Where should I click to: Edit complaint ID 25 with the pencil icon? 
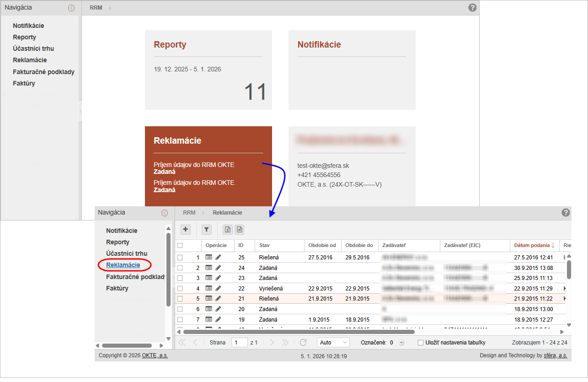point(218,258)
